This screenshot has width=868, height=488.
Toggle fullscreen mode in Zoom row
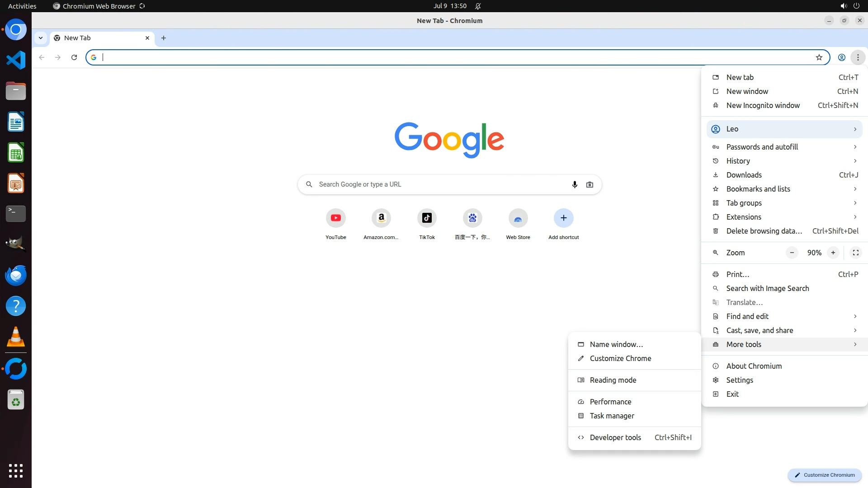pyautogui.click(x=855, y=253)
